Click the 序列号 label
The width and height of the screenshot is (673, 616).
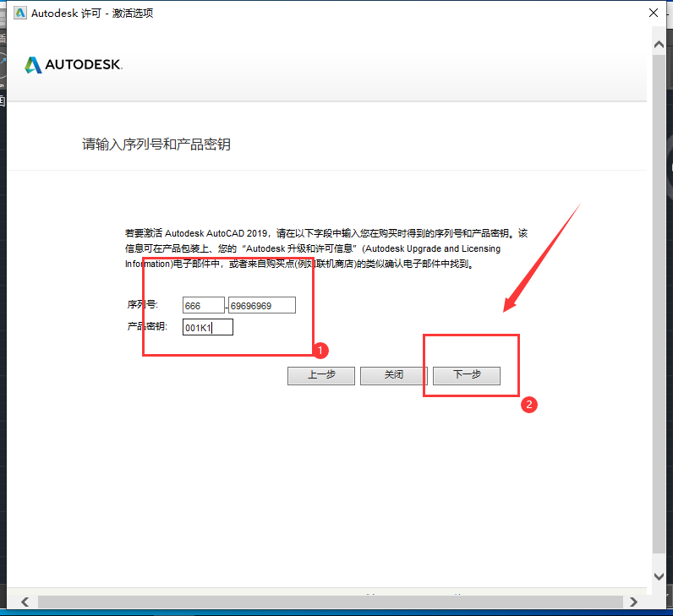(x=143, y=305)
